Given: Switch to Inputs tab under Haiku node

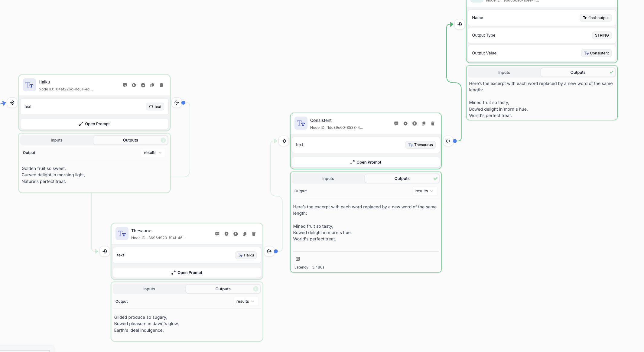Looking at the screenshot, I should click(57, 140).
